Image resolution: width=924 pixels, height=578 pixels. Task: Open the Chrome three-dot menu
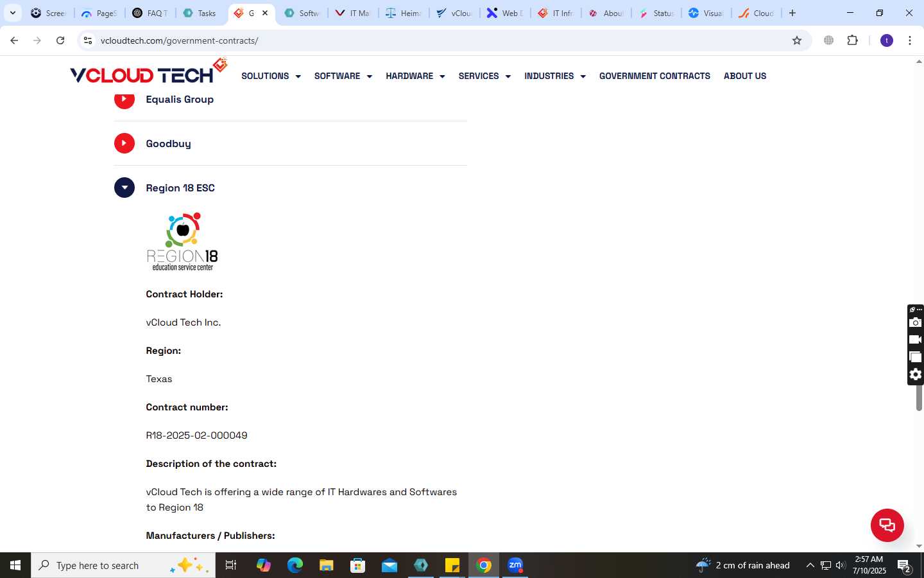[x=910, y=40]
